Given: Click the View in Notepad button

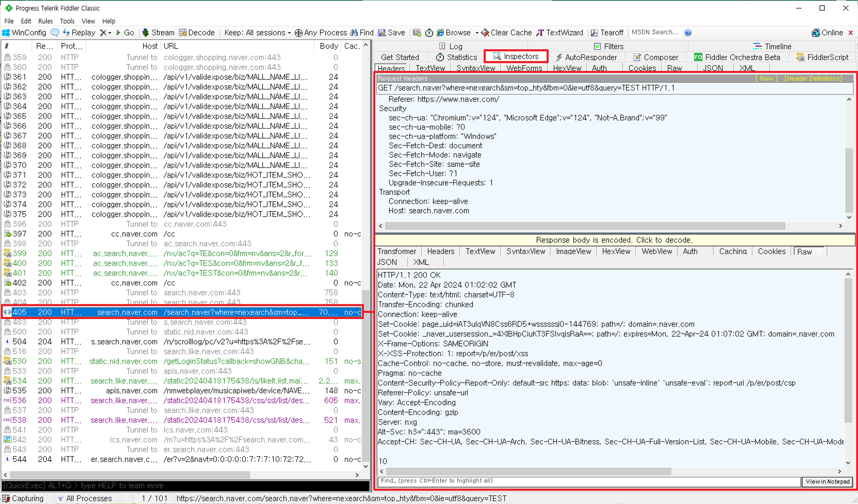Looking at the screenshot, I should coord(827,481).
